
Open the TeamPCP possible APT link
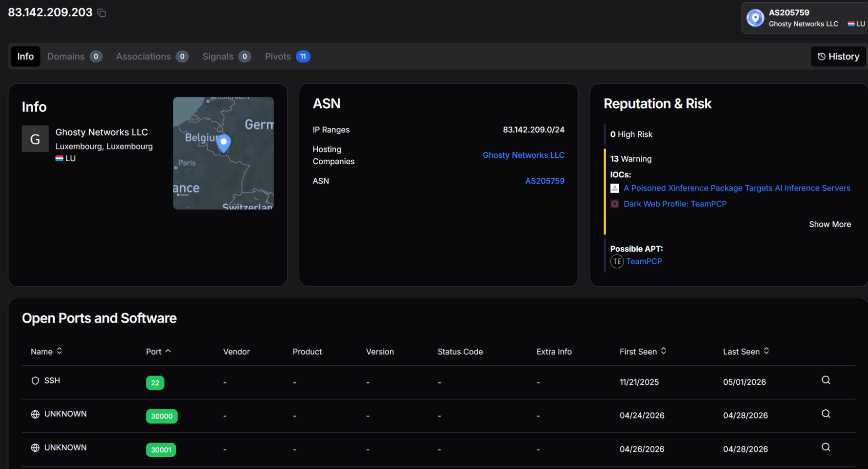coord(644,261)
